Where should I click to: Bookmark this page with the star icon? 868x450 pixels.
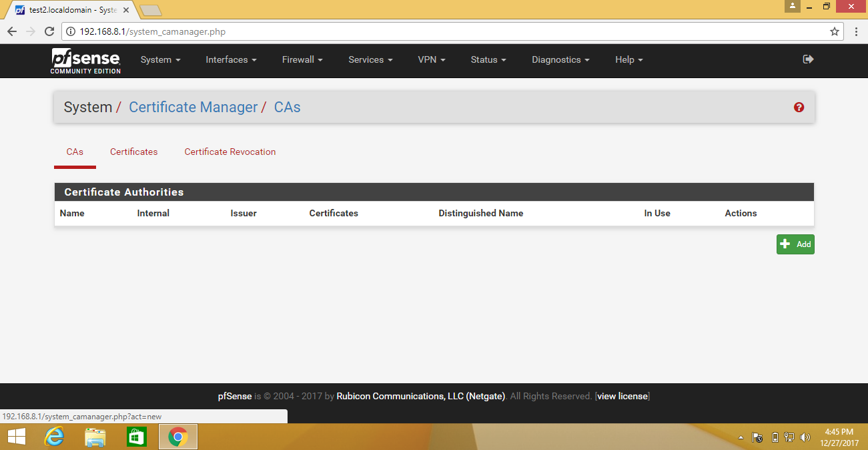click(x=834, y=31)
